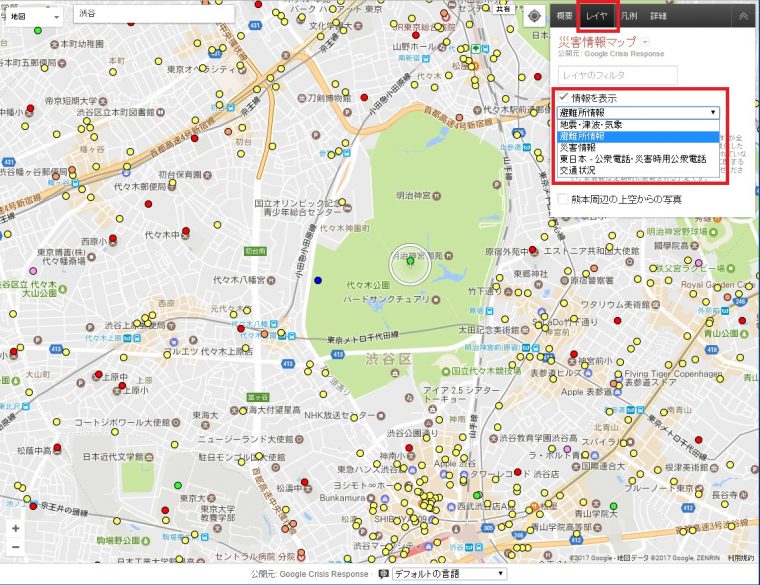Open the feedback icon beside the language selector
Viewport: 760px width, 585px height.
pyautogui.click(x=383, y=574)
